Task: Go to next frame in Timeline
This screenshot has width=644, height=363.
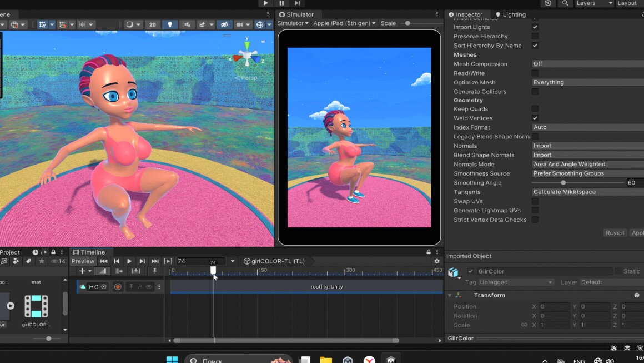Action: pos(142,261)
